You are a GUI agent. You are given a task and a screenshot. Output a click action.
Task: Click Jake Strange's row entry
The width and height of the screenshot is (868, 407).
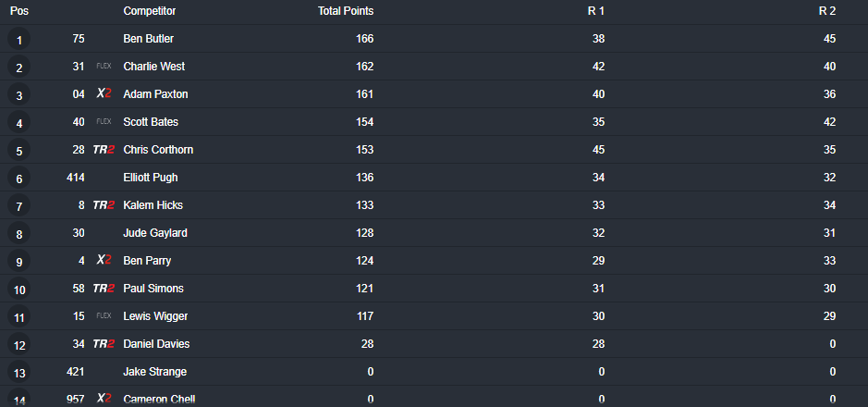point(434,372)
